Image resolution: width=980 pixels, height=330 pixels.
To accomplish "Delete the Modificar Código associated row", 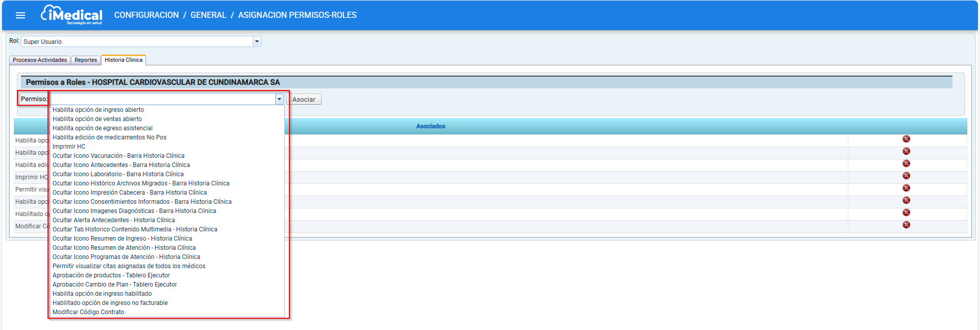I will [x=906, y=225].
